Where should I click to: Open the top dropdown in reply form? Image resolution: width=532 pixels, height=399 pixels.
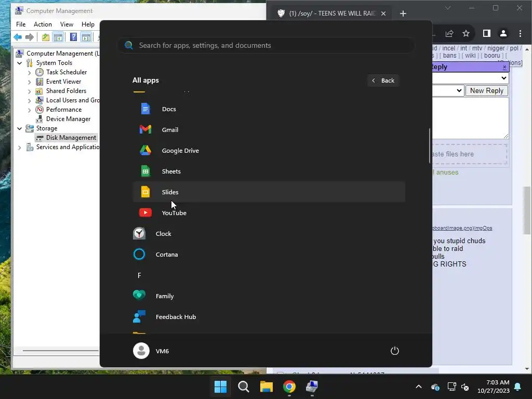[470, 78]
